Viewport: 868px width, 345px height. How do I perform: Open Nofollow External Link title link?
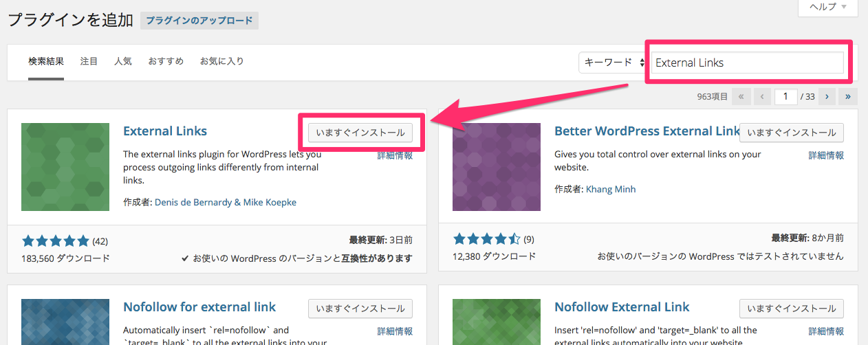(x=622, y=307)
